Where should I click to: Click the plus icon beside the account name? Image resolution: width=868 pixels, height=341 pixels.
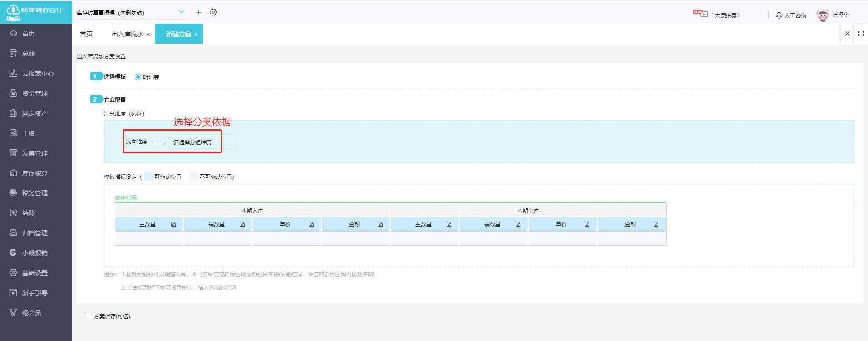198,12
